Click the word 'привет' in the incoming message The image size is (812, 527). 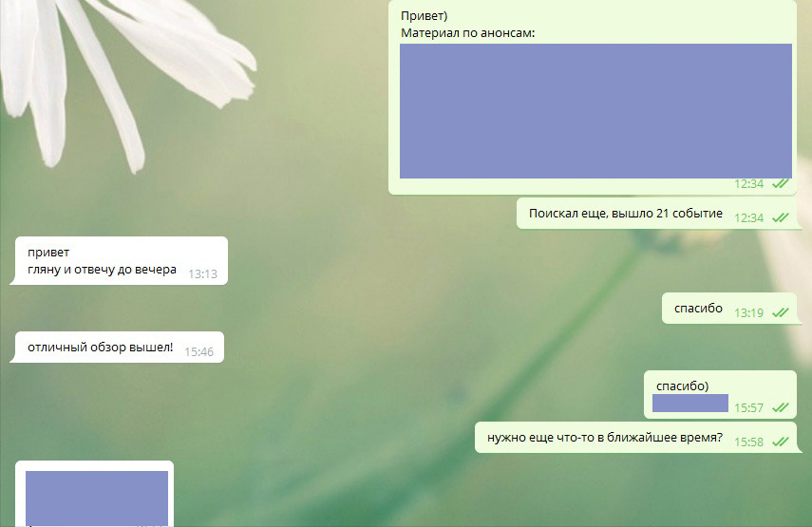tap(48, 253)
